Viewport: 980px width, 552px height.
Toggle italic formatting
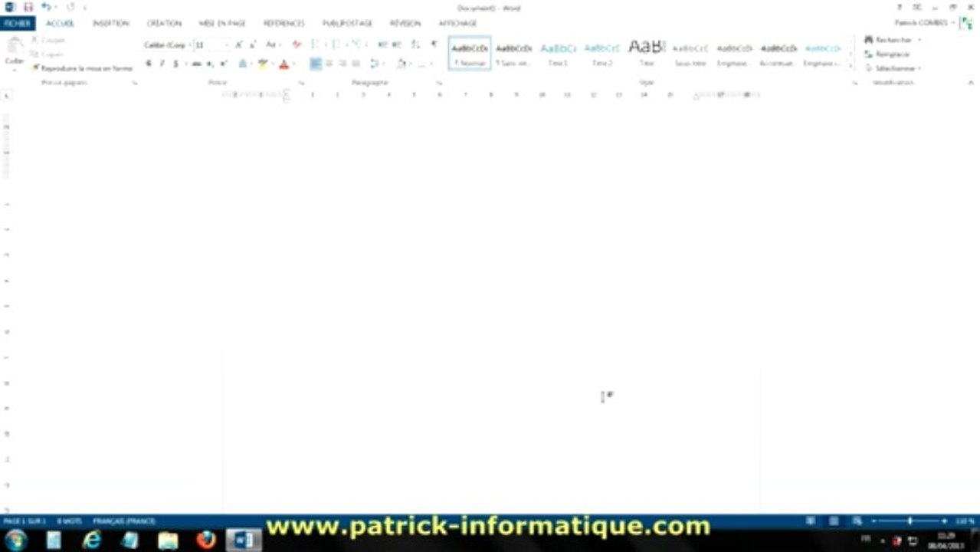[162, 64]
